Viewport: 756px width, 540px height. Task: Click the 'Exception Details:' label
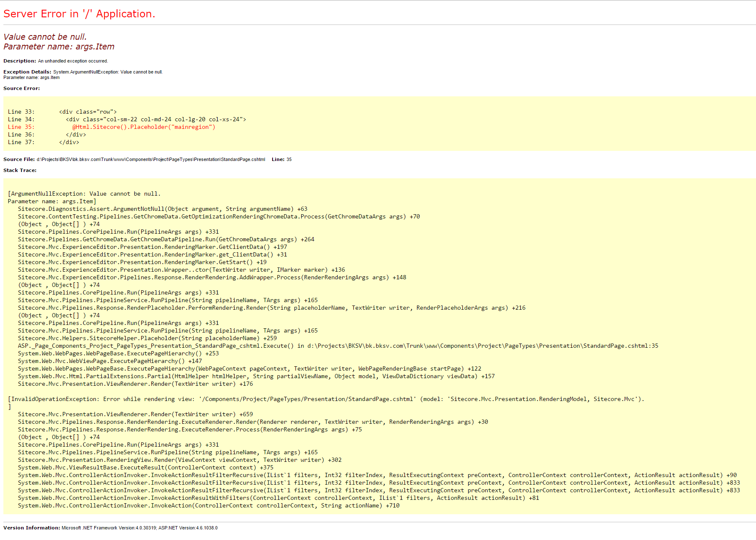(27, 71)
